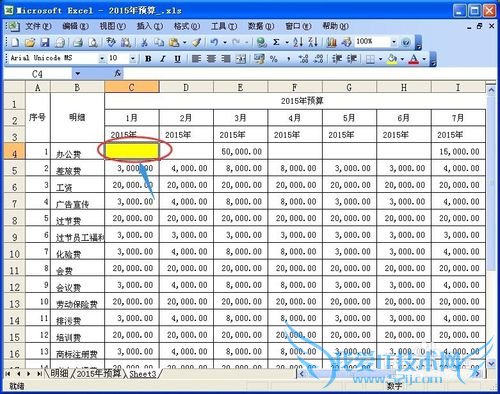Open the Fill Color dropdown arrow
500x394 pixels.
pyautogui.click(x=402, y=59)
